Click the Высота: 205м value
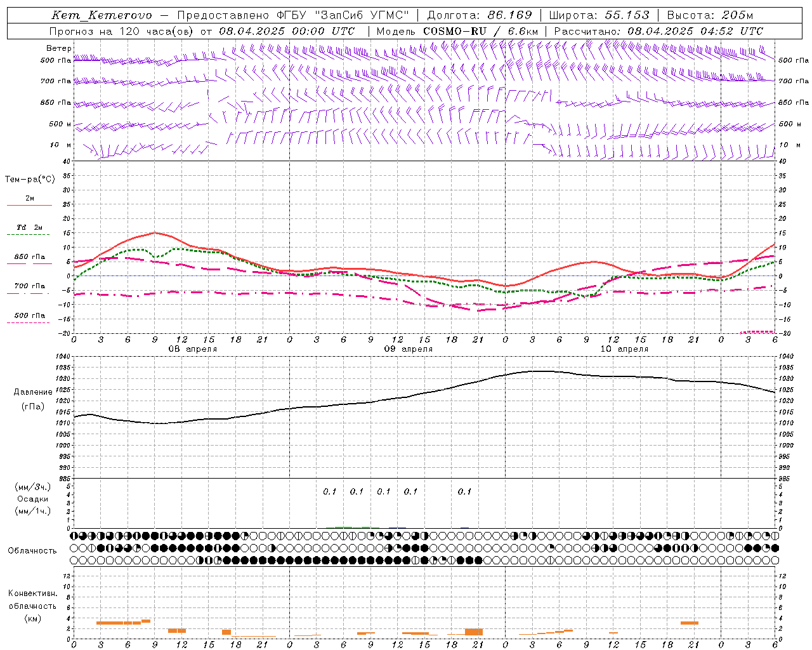The width and height of the screenshot is (812, 650). pyautogui.click(x=710, y=15)
